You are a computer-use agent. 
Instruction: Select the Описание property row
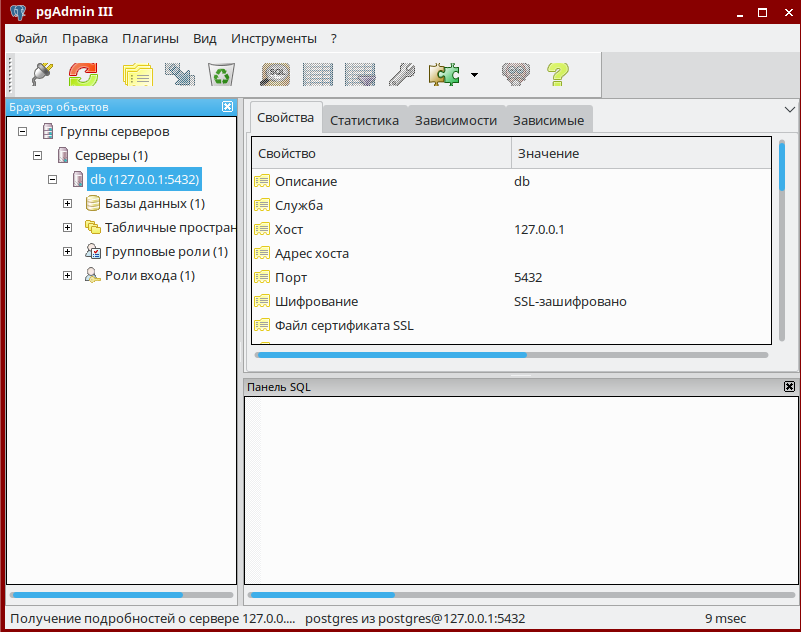511,181
